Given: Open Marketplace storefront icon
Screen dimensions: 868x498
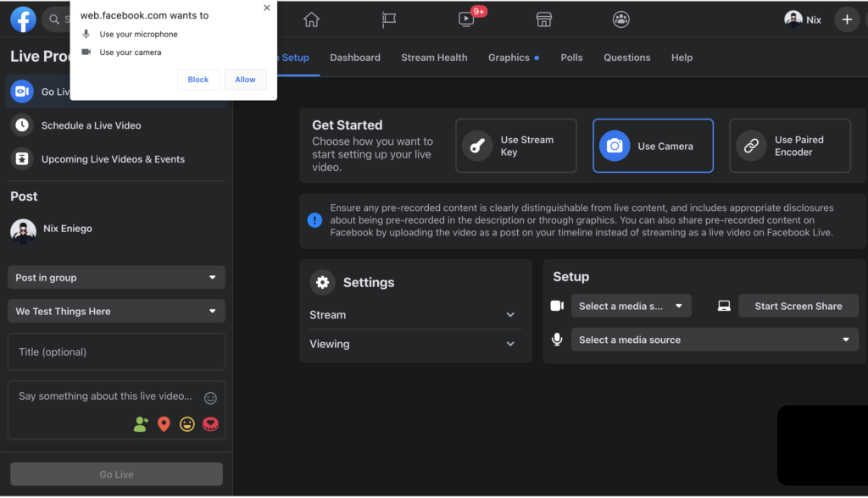Looking at the screenshot, I should click(x=543, y=19).
